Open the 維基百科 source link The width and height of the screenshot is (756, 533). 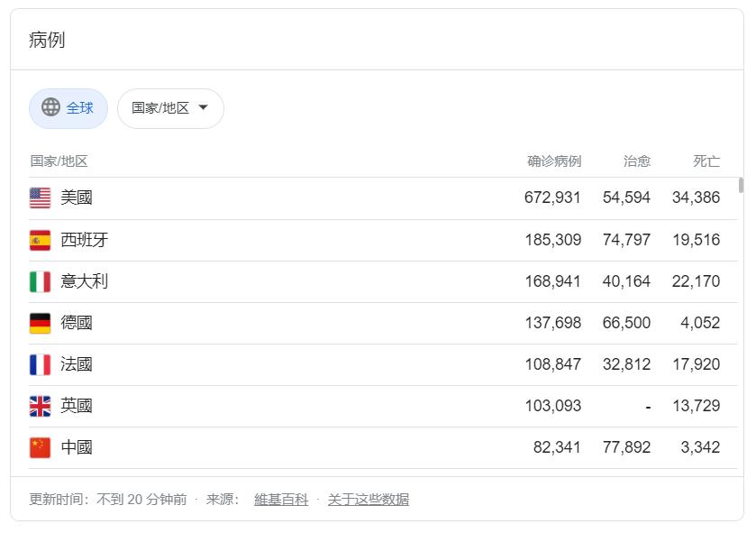coord(280,499)
